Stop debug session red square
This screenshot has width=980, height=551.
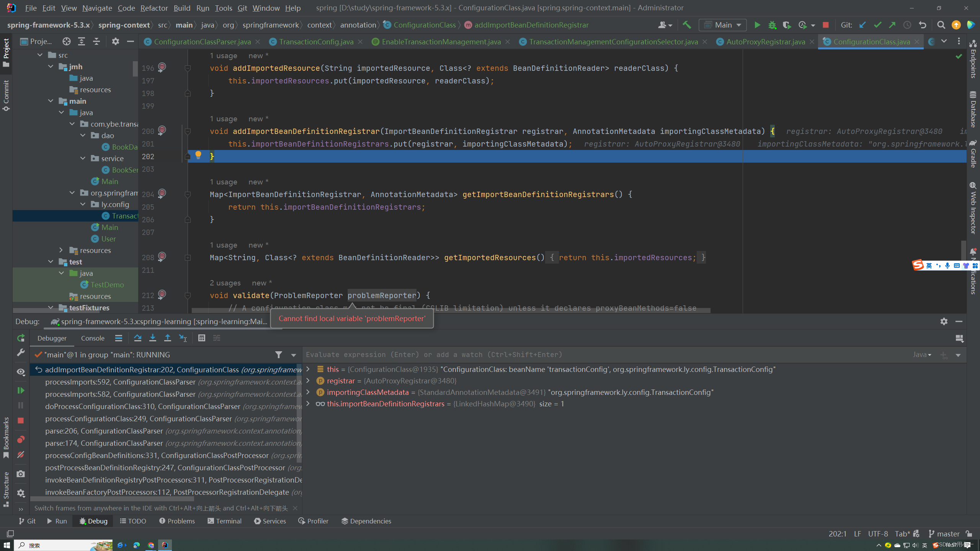click(21, 421)
